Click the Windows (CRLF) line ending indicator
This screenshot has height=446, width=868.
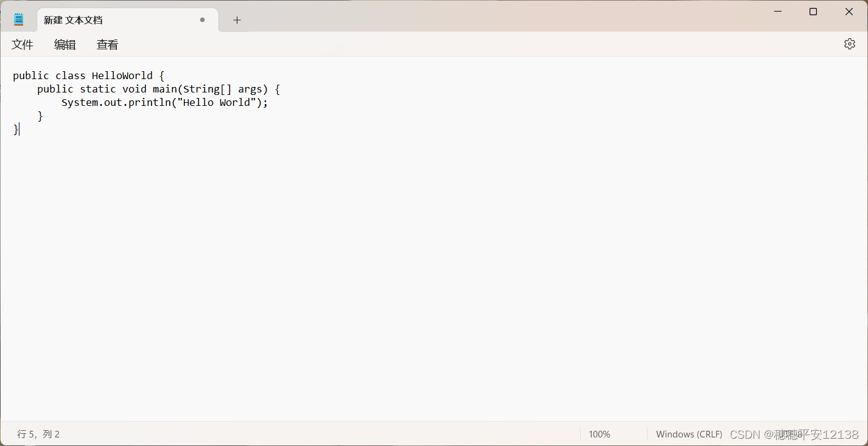(x=689, y=434)
